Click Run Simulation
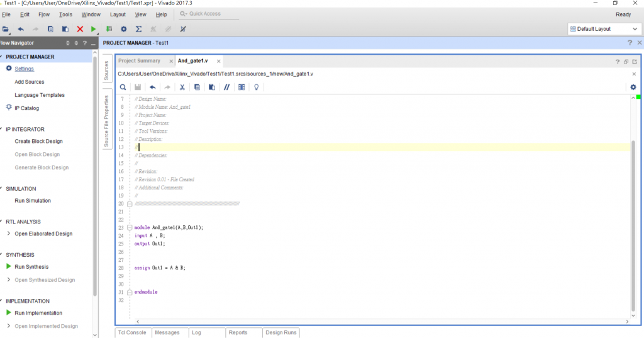Viewport: 644px width, 338px height. pos(33,201)
